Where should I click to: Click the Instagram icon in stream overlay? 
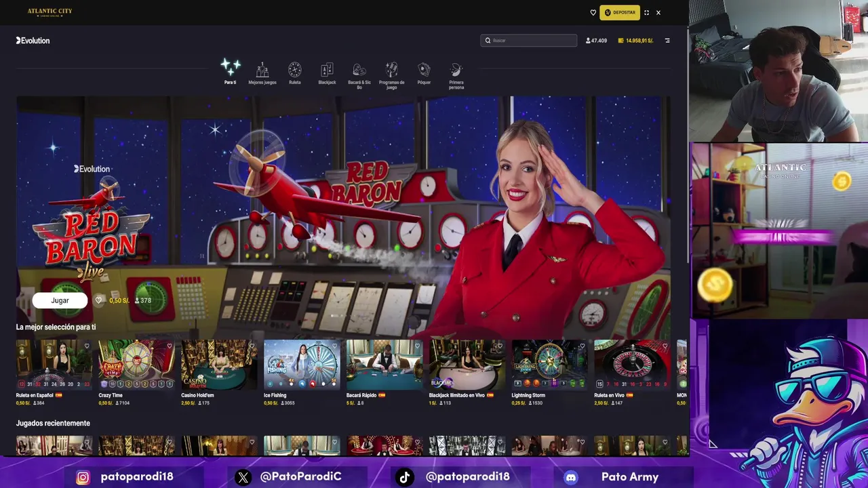(83, 477)
